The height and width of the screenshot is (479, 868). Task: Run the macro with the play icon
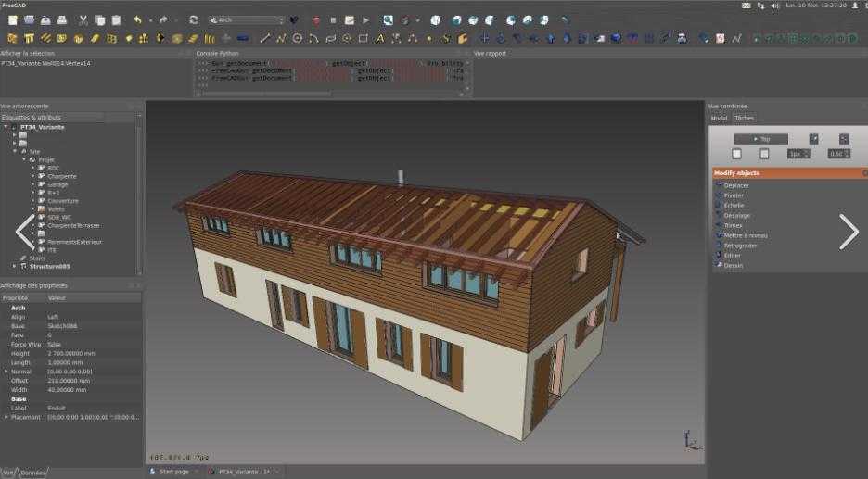[366, 20]
